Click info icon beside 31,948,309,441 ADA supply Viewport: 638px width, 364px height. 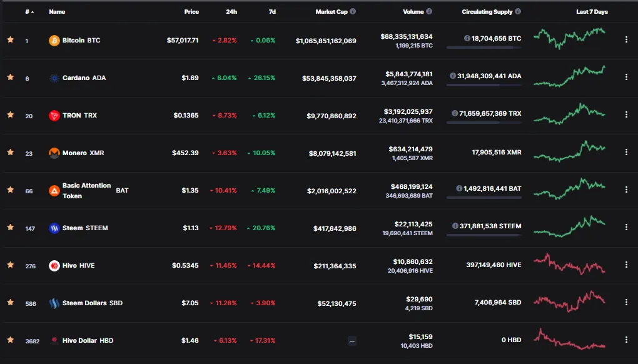[453, 76]
